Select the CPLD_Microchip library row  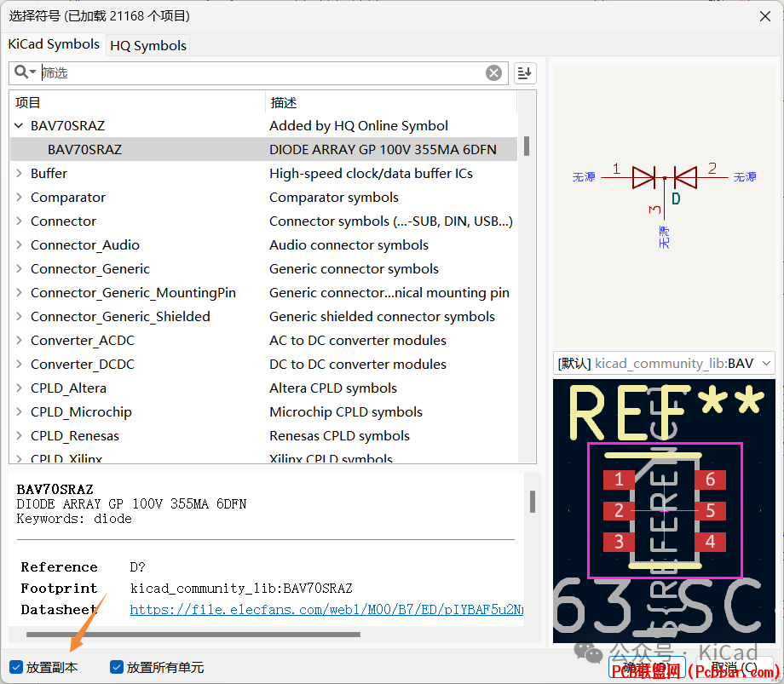tap(263, 412)
